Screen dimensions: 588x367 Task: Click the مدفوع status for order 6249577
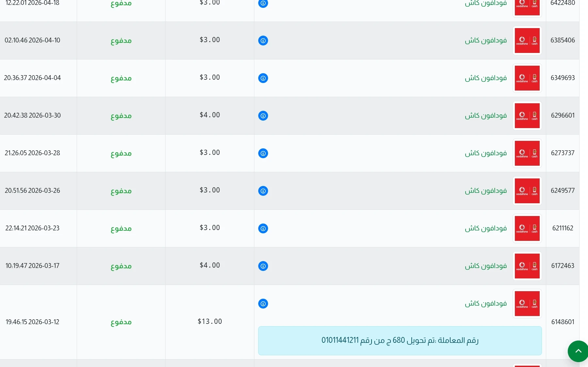[121, 191]
